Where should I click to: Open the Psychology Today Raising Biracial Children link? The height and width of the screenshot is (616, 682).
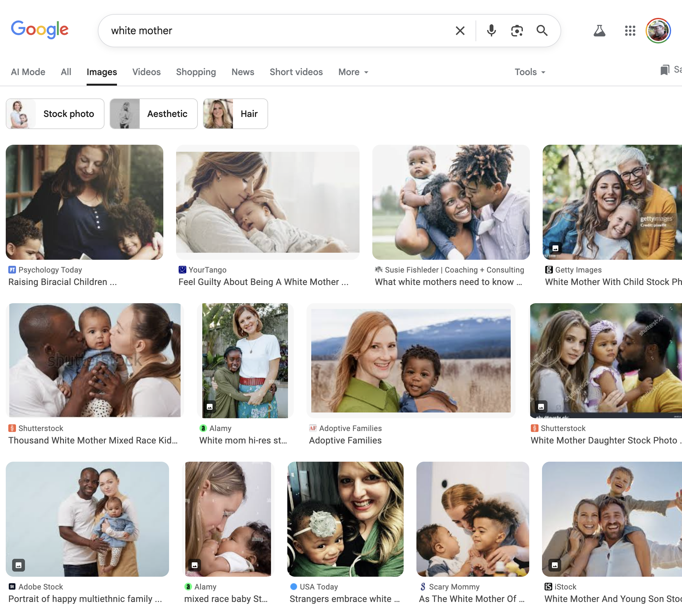(63, 282)
